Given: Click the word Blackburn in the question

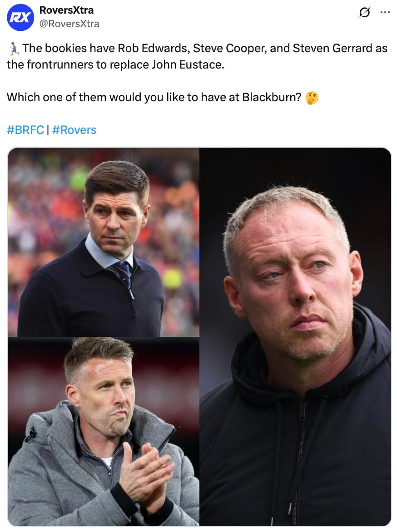Looking at the screenshot, I should (x=272, y=98).
